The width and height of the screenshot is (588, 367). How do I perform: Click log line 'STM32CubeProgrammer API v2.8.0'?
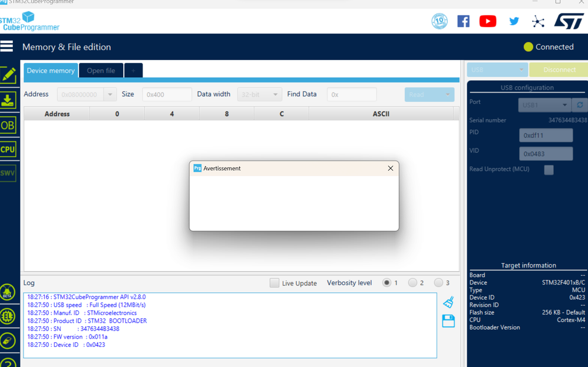click(x=87, y=297)
